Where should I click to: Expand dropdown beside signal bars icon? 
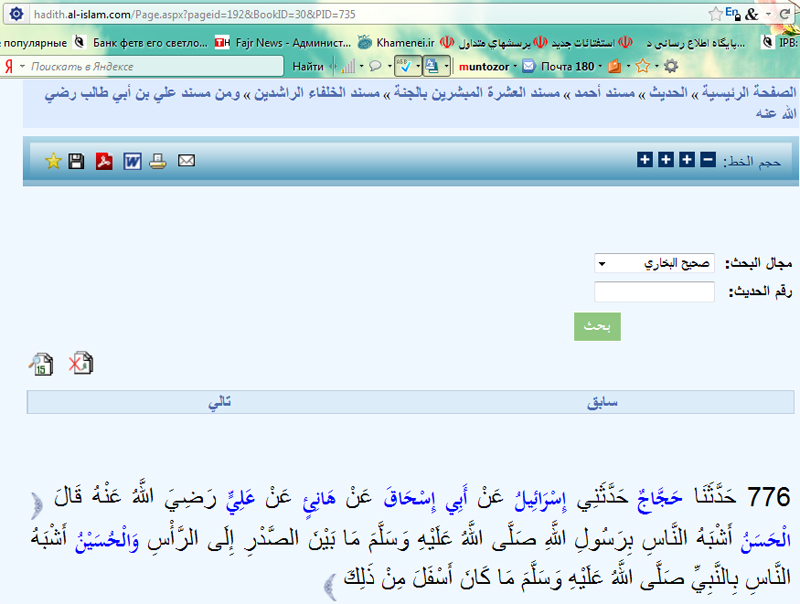[x=361, y=66]
